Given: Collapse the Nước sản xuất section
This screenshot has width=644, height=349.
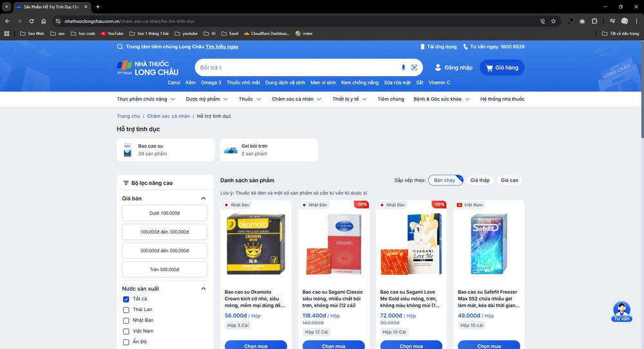Looking at the screenshot, I should (204, 288).
